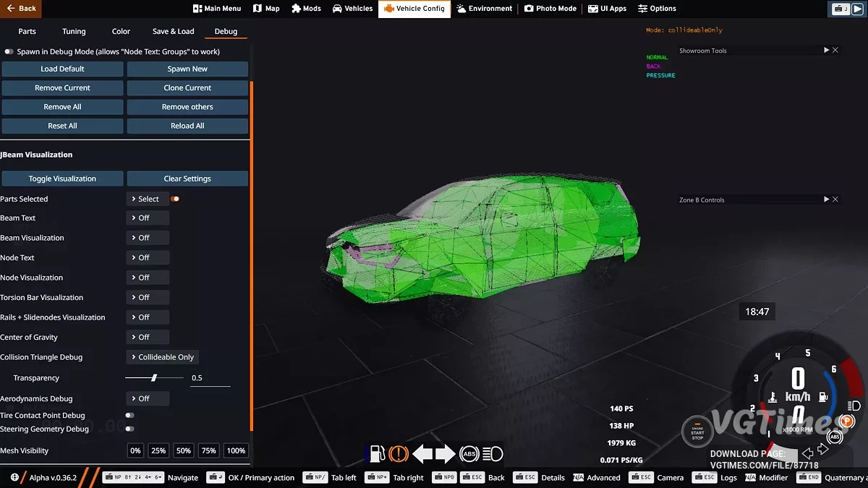868x488 pixels.
Task: Adjust the Transparency slider
Action: 153,377
